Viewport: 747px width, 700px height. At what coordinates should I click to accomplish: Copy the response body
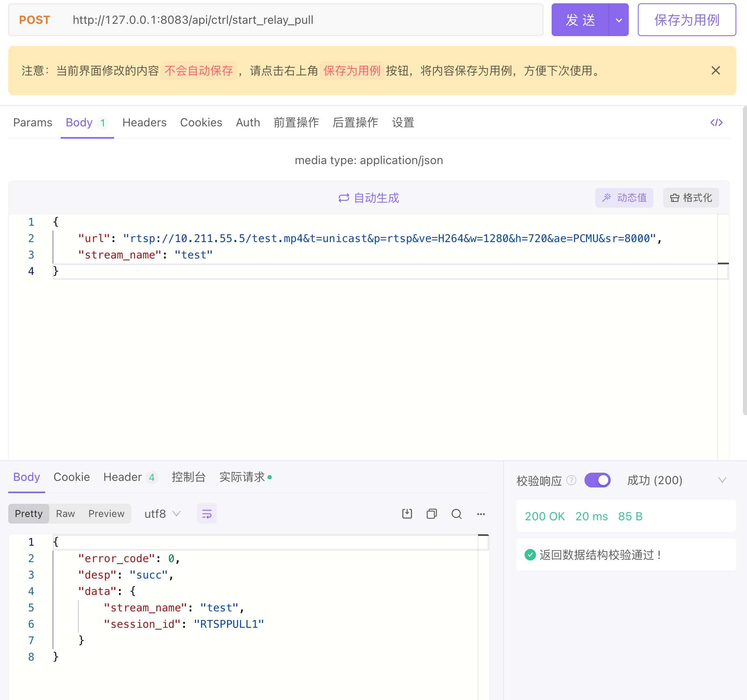pyautogui.click(x=431, y=514)
